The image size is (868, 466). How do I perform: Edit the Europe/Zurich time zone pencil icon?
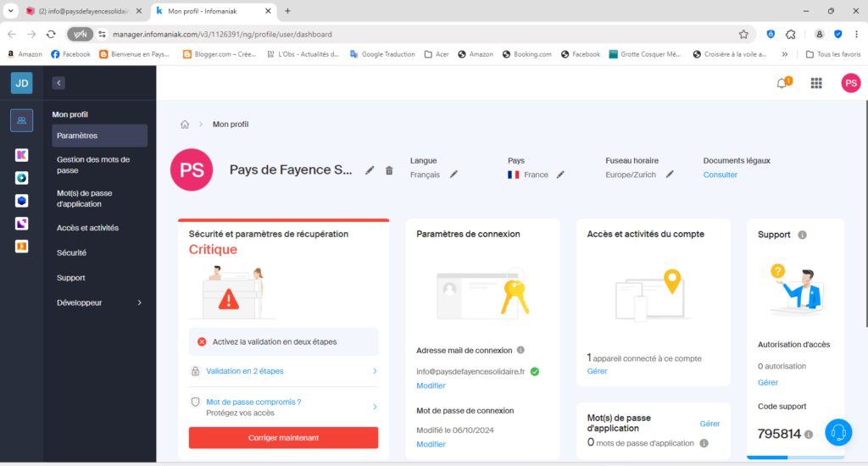click(670, 175)
